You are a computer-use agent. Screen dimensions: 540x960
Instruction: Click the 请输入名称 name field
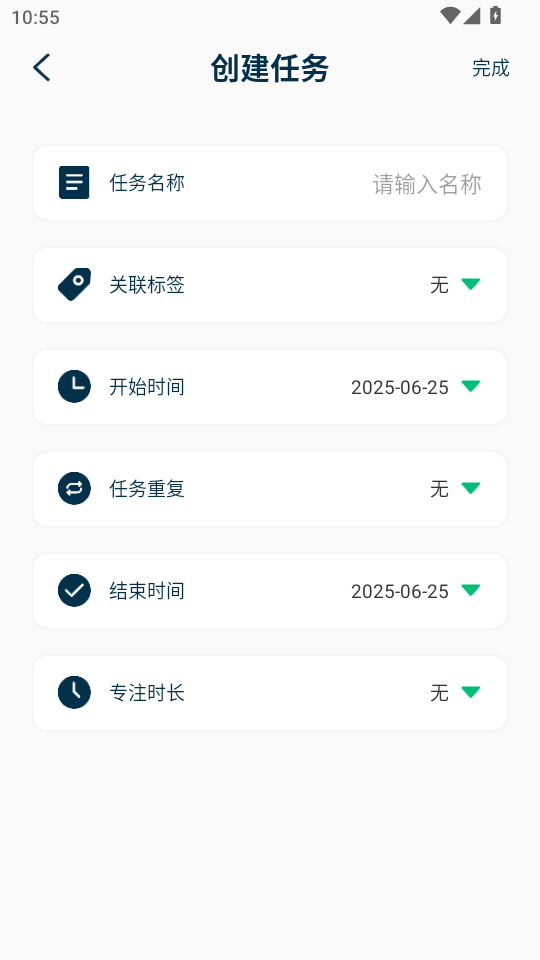[x=427, y=184]
